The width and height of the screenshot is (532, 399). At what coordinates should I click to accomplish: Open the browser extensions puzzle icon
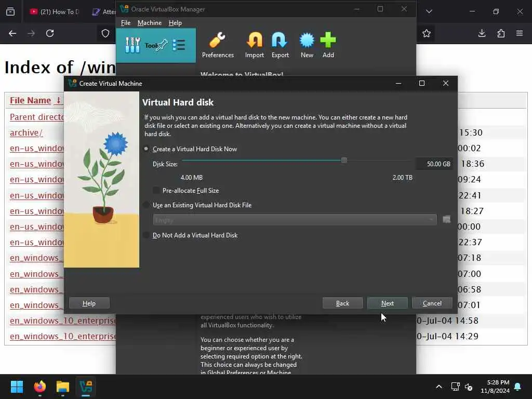coord(501,33)
